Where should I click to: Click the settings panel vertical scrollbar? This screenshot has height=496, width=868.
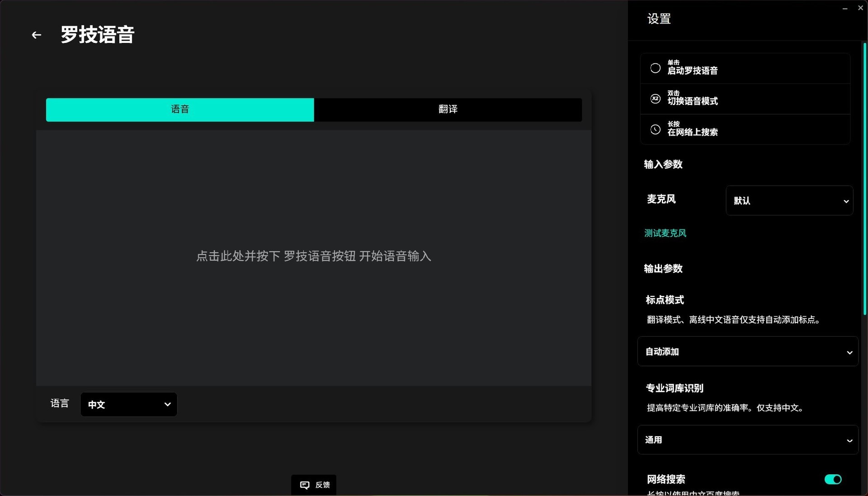(x=864, y=178)
